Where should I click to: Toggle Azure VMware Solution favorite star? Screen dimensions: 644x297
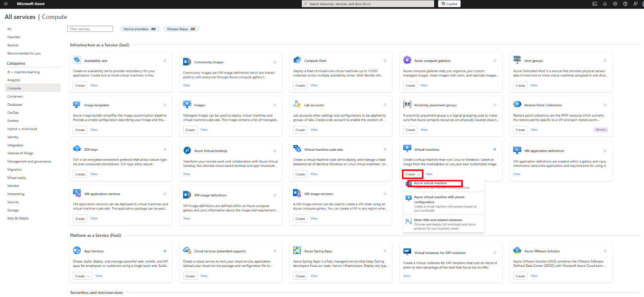point(605,251)
